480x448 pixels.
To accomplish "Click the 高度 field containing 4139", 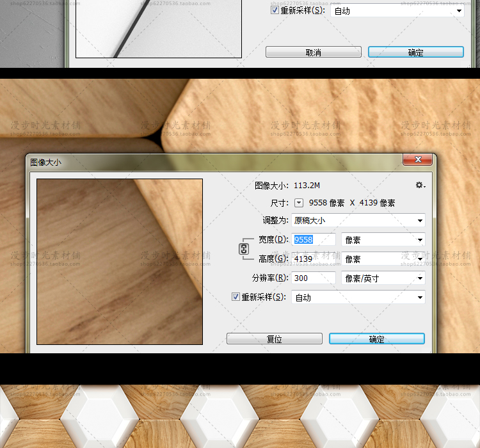I will coord(314,259).
